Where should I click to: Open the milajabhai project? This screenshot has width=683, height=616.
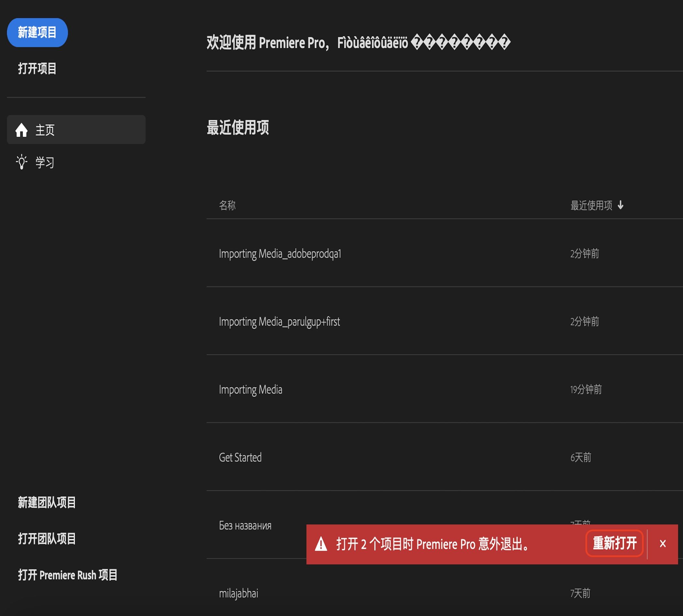(x=239, y=593)
